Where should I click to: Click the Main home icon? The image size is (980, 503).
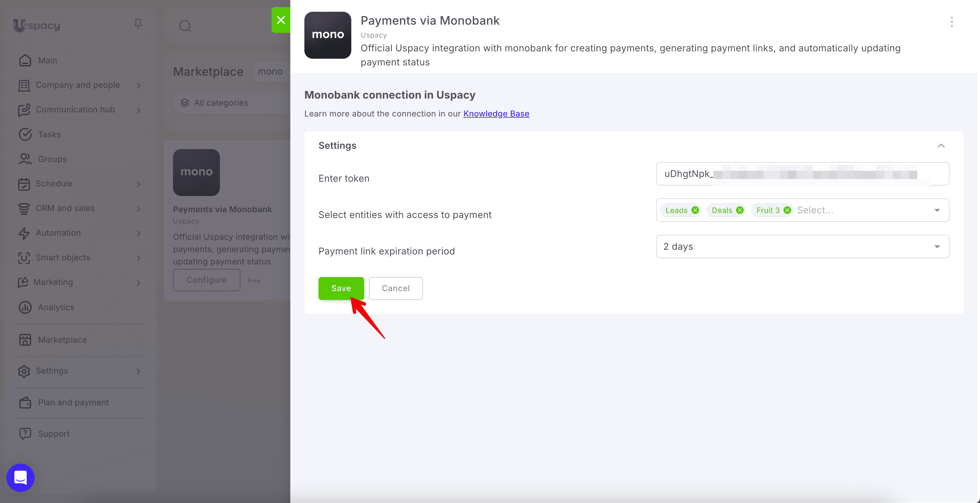point(25,60)
